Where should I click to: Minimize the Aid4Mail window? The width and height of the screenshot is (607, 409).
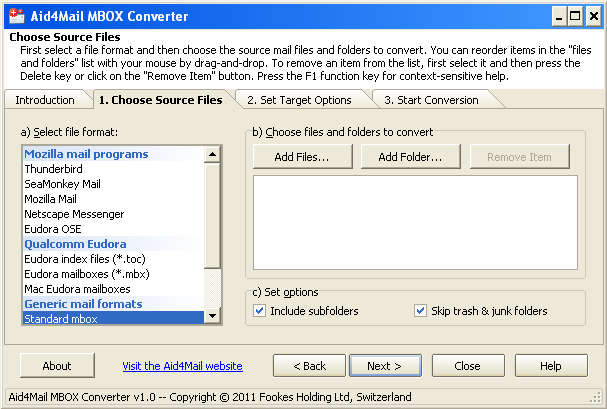tap(559, 17)
